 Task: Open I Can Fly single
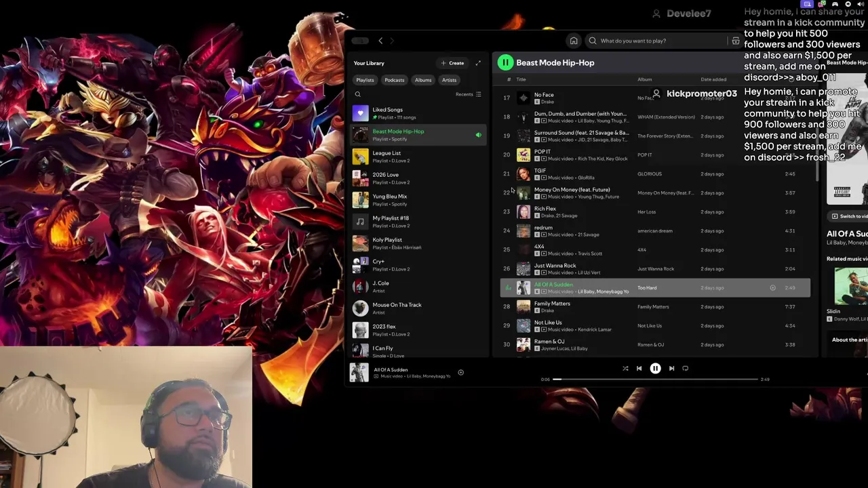point(418,351)
